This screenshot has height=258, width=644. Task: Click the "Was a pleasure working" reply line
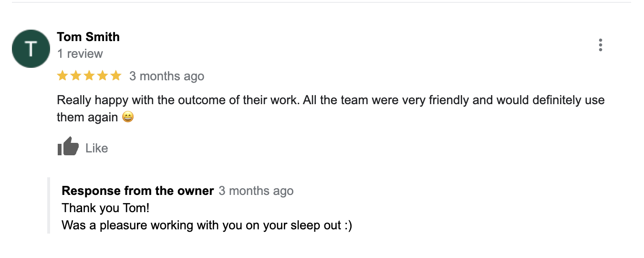(x=207, y=225)
